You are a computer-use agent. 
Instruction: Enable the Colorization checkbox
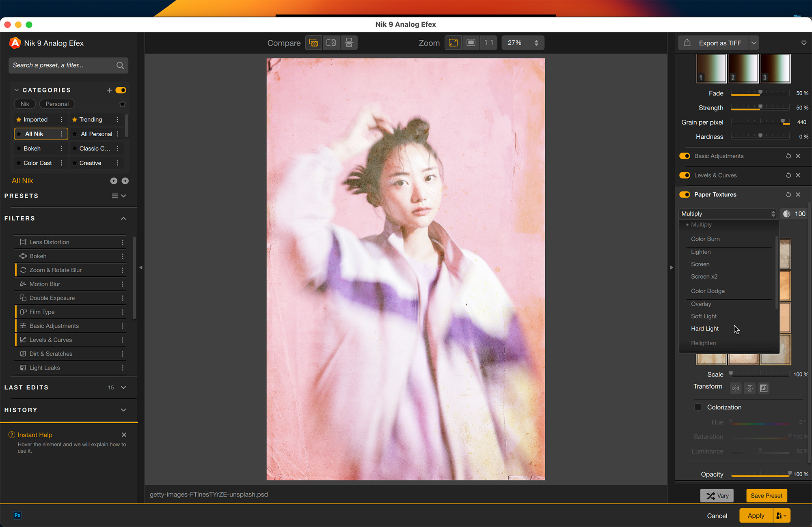pyautogui.click(x=698, y=407)
